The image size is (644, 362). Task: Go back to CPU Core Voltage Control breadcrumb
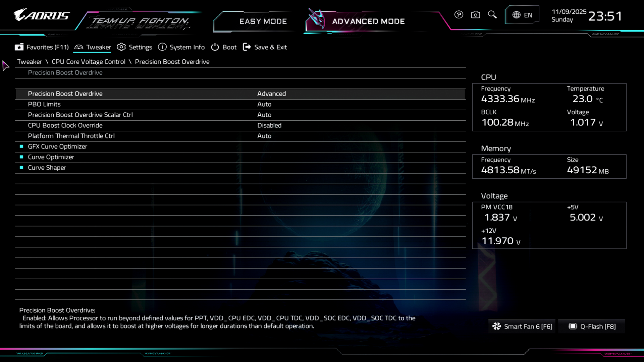pos(89,62)
